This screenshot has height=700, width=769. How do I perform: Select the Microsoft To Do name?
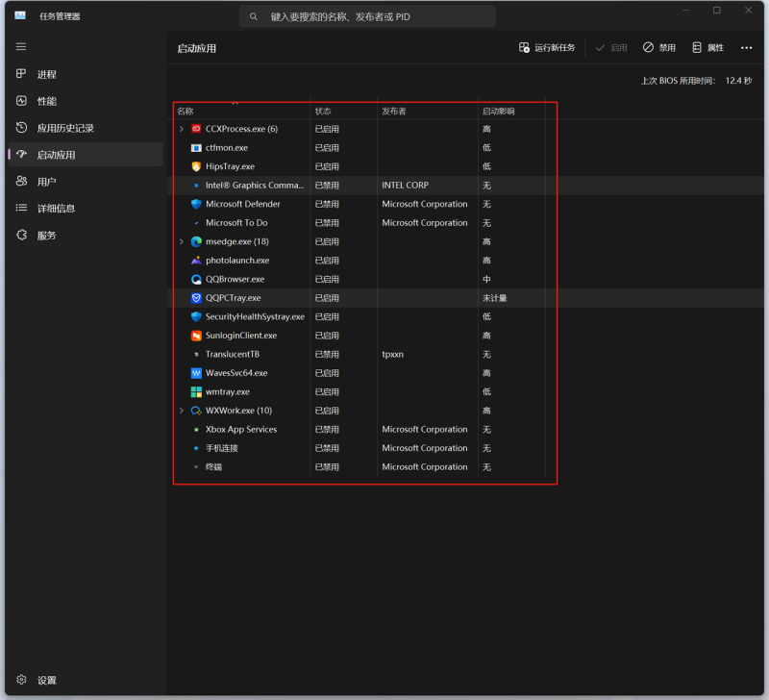[x=236, y=223]
